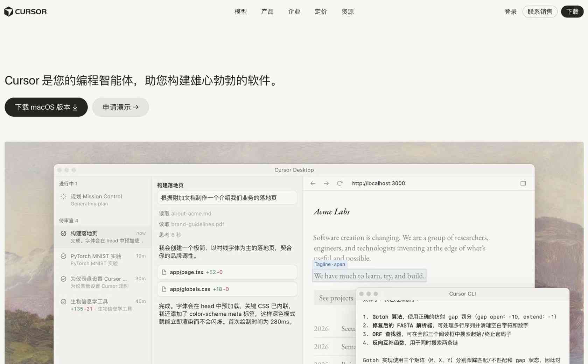588x364 pixels.
Task: Click browser back arrow in Cursor Desktop
Action: [313, 183]
